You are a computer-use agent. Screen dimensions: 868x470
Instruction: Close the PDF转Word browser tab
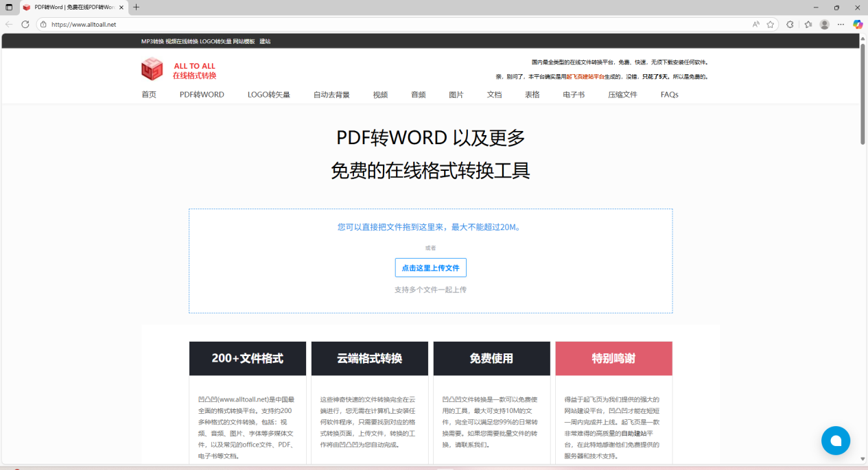121,7
